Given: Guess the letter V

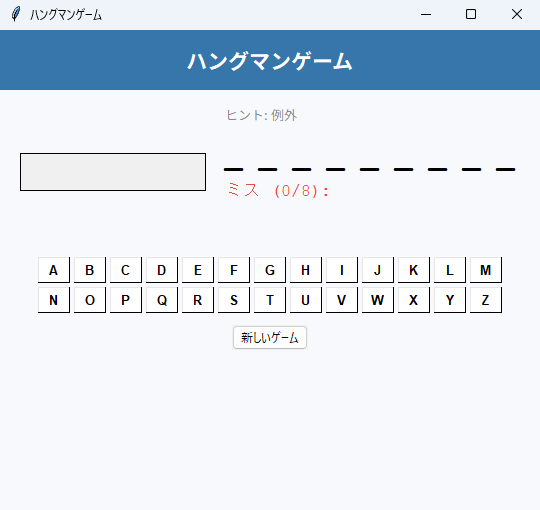Looking at the screenshot, I should click(342, 300).
